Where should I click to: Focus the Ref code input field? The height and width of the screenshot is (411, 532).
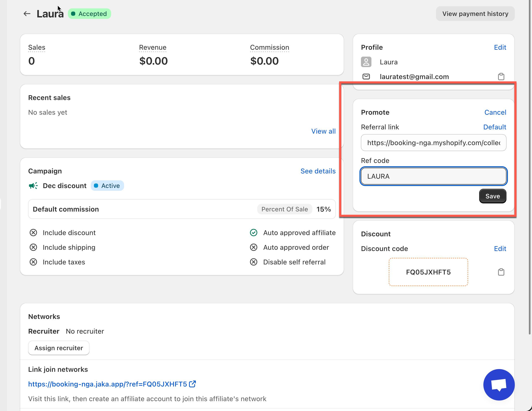click(433, 176)
